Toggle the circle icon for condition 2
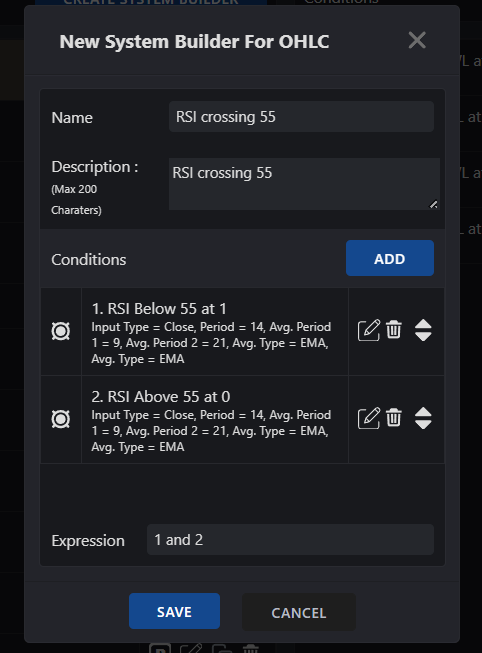This screenshot has height=653, width=482. coord(61,419)
